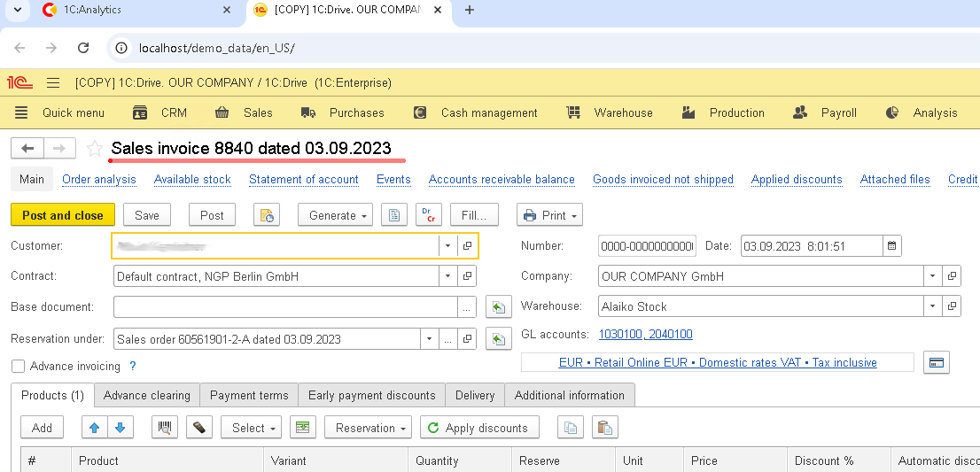Add invoice to favorites star
Screen dimensions: 980x472
(95, 149)
